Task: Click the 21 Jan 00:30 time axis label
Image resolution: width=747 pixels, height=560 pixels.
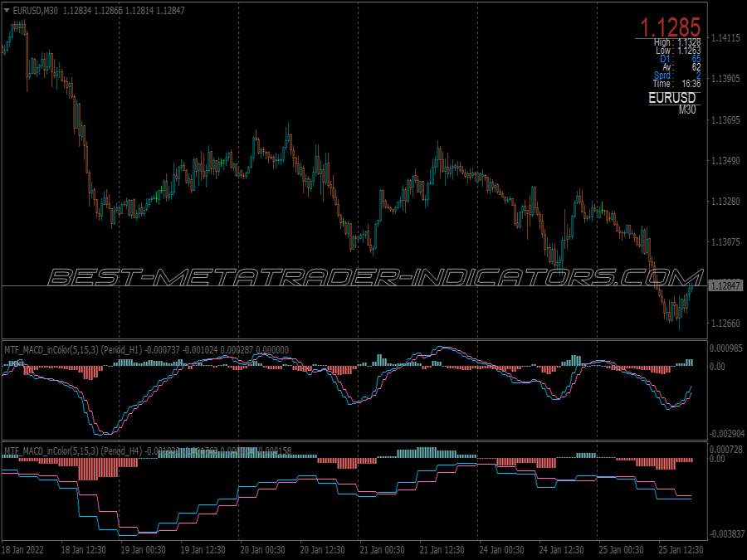Action: [x=382, y=550]
